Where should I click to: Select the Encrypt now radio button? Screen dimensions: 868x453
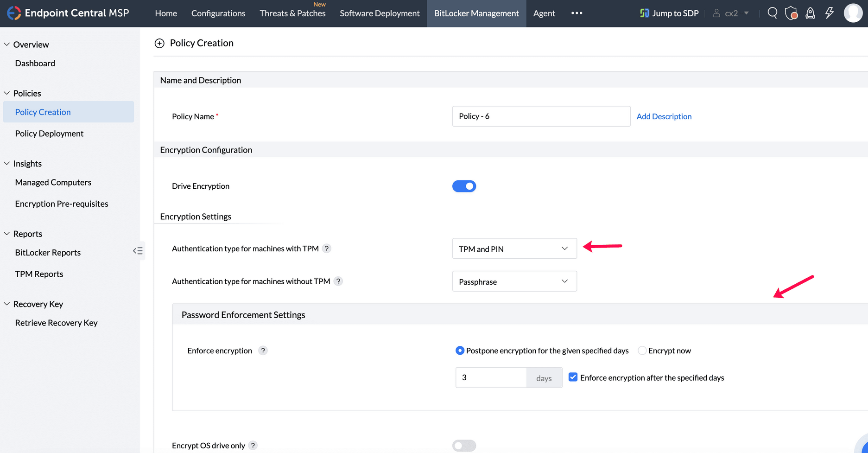(x=642, y=351)
